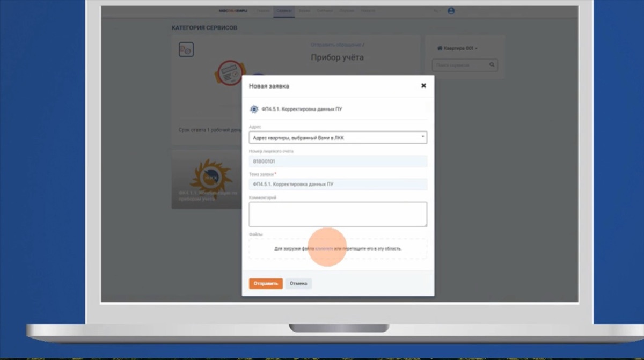Select the Сервисы tab in navigation
Screen dimensions: 644x360
click(x=284, y=11)
